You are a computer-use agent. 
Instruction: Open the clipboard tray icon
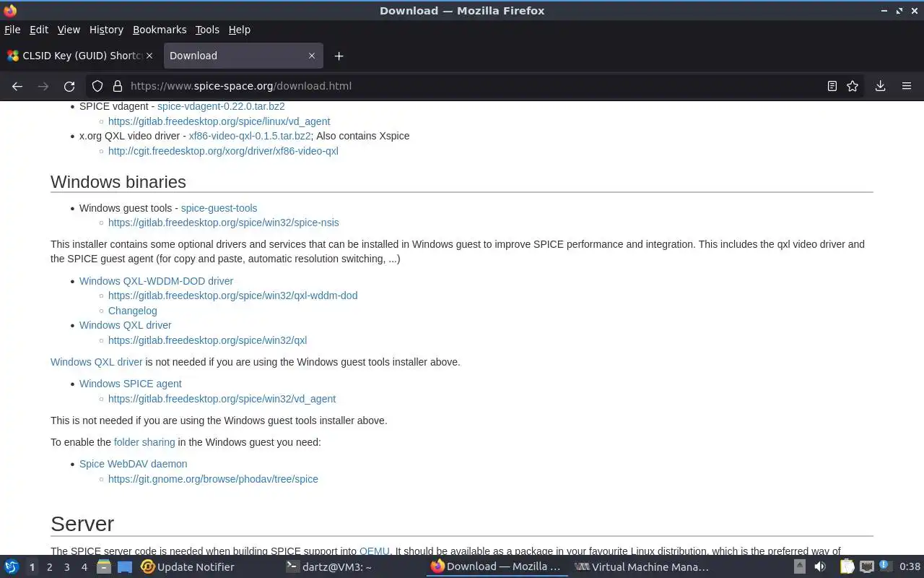click(x=847, y=567)
